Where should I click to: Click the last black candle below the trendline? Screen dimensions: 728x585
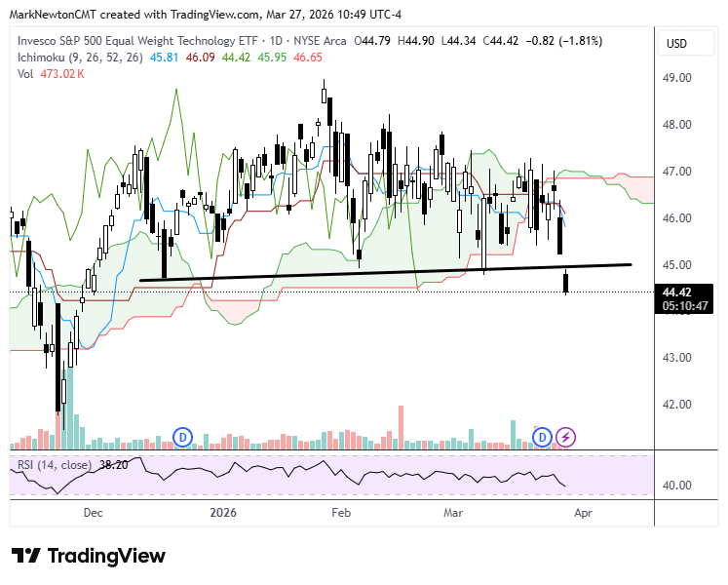[567, 283]
